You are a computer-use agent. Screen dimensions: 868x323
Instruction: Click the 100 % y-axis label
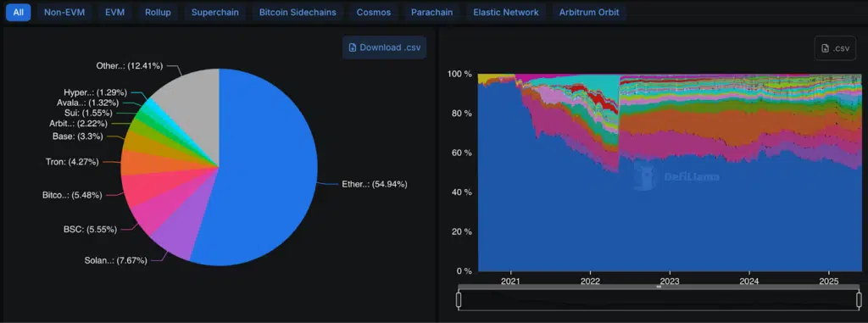(x=459, y=75)
